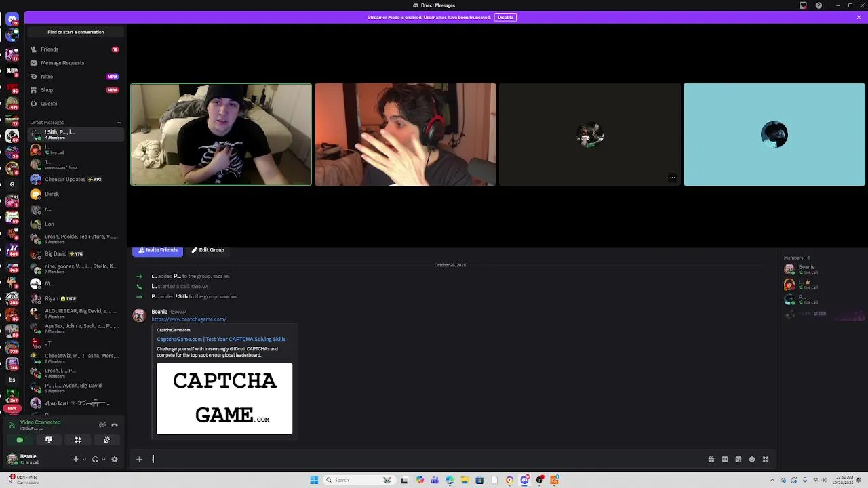Open the nine, gooner group chat
Screen dimensions: 868x488
[x=75, y=268]
